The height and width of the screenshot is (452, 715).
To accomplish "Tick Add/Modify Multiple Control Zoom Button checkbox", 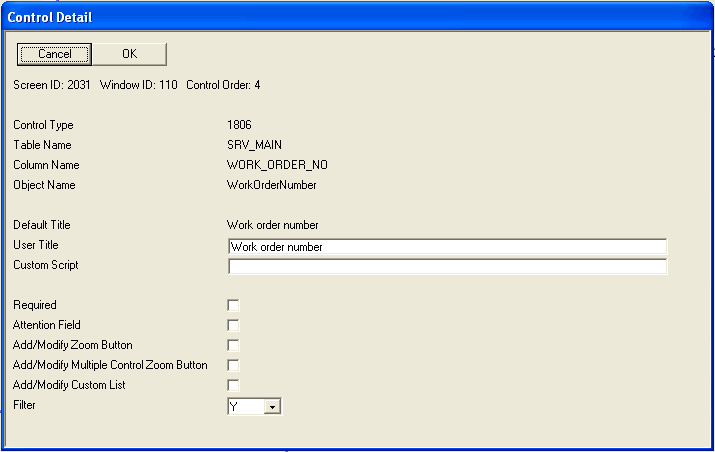I will tap(234, 365).
